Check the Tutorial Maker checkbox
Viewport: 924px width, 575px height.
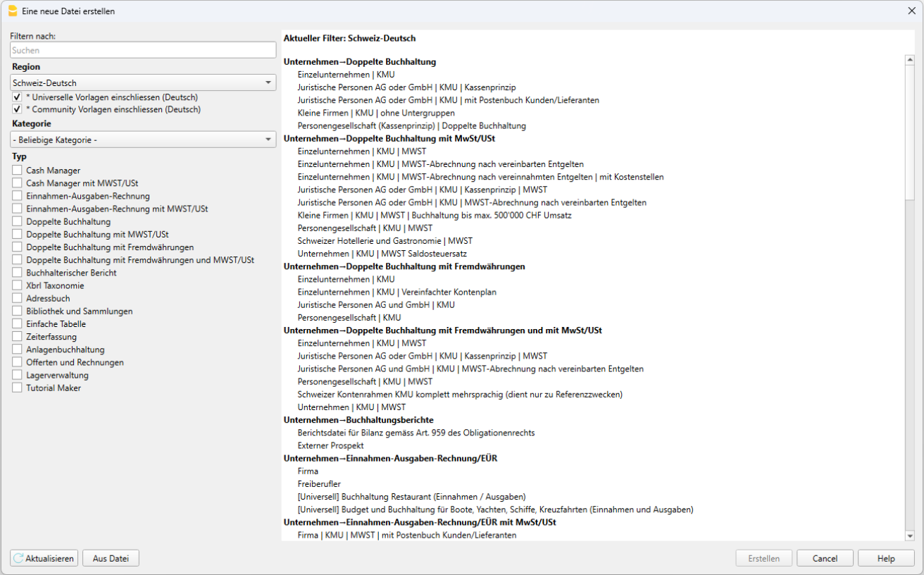pos(17,388)
